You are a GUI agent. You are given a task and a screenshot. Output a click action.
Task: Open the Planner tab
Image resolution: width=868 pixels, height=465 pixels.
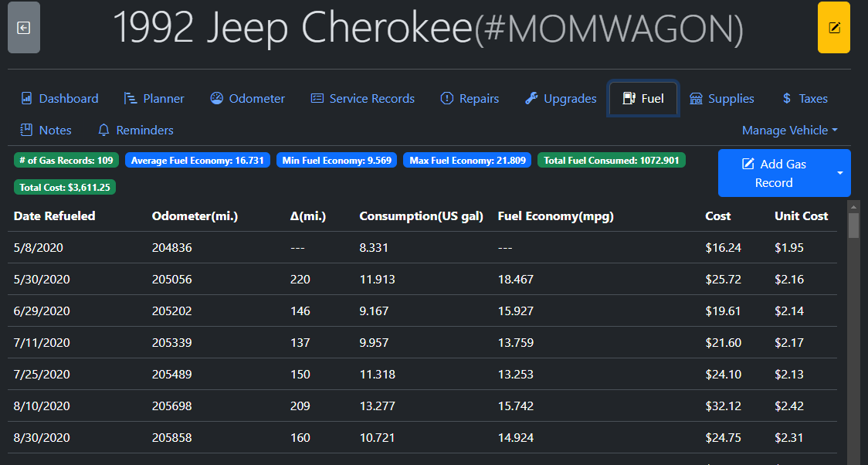(154, 99)
